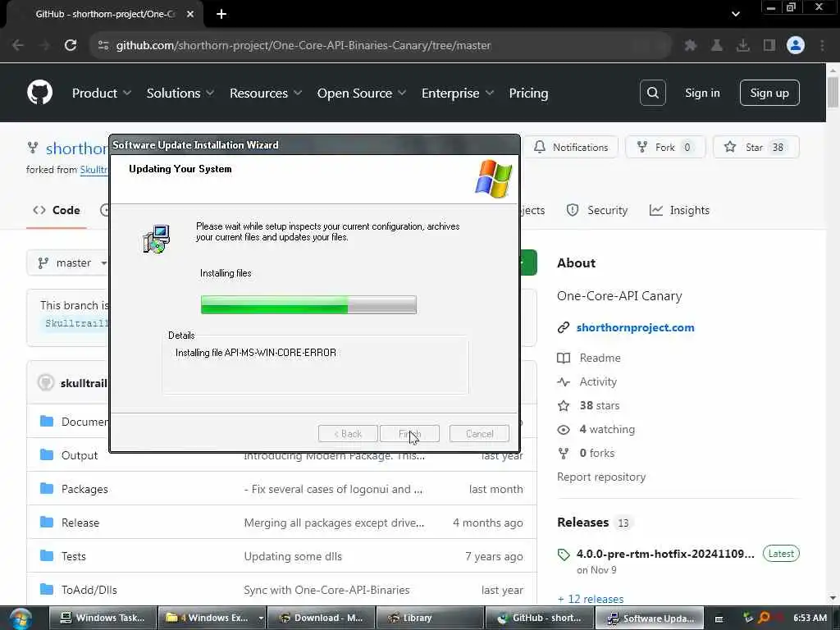Click the Windows Start orb
This screenshot has width=840, height=630.
coord(21,619)
